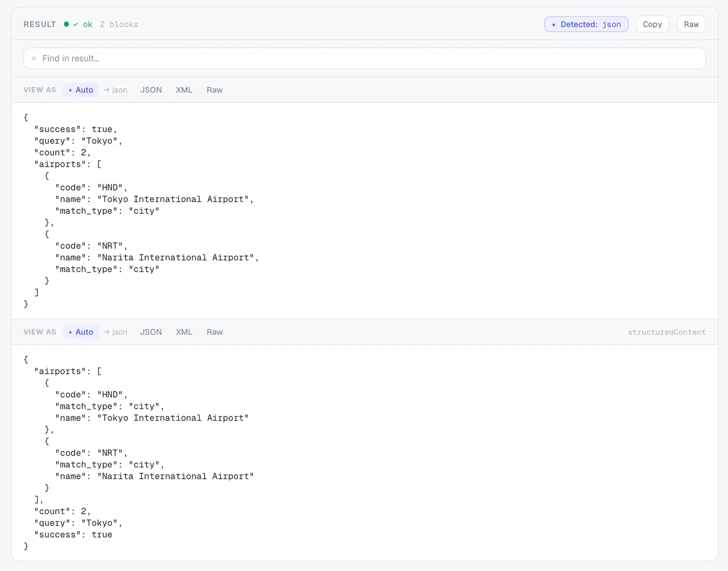Switch structuredContent block to Raw view

click(215, 332)
